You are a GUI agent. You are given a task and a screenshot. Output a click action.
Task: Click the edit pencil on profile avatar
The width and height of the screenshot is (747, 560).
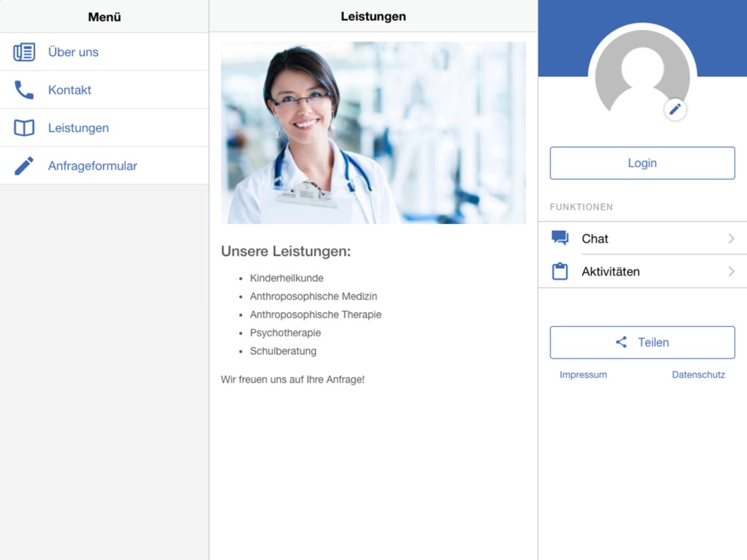pyautogui.click(x=675, y=110)
